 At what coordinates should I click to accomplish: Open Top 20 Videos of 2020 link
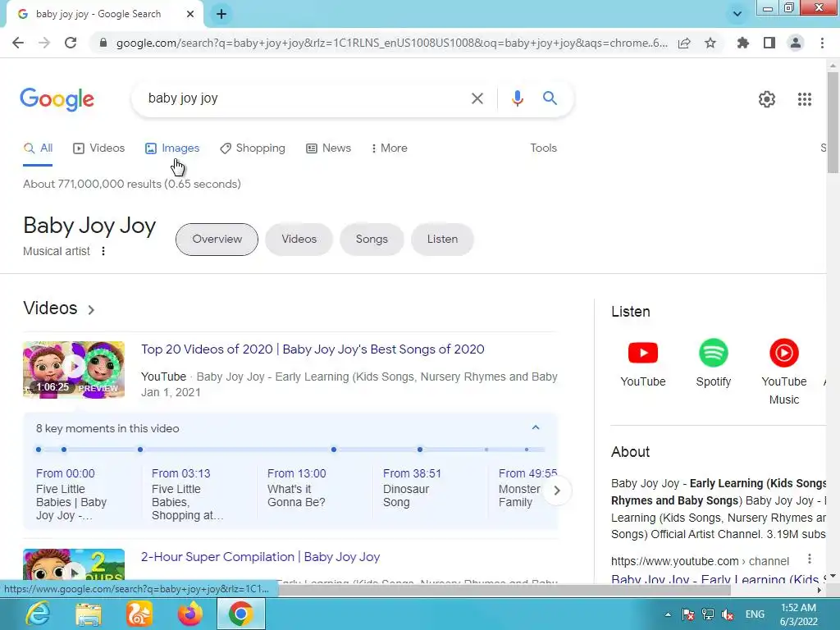[x=313, y=349]
